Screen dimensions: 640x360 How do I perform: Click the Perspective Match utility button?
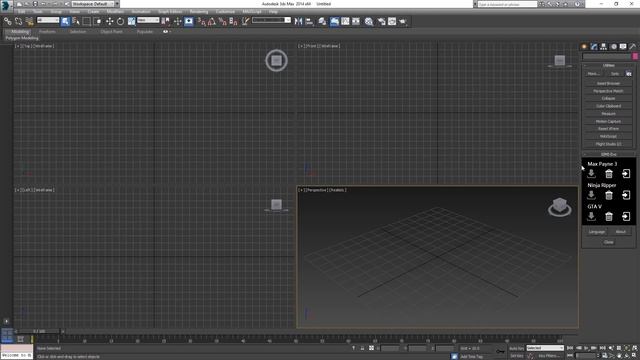click(x=608, y=91)
